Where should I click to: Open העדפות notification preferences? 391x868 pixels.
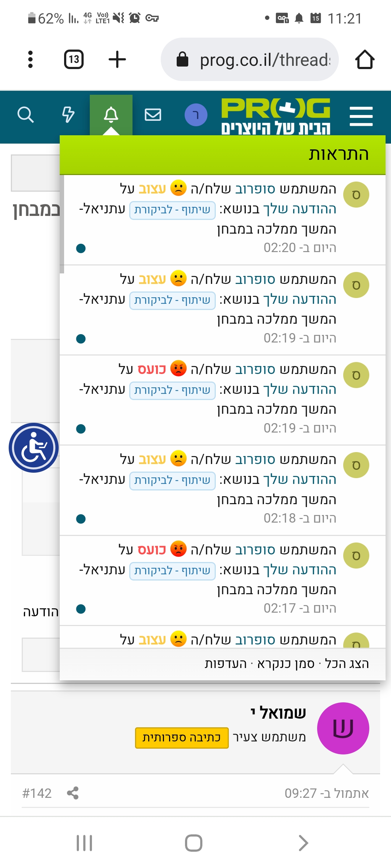tap(226, 664)
